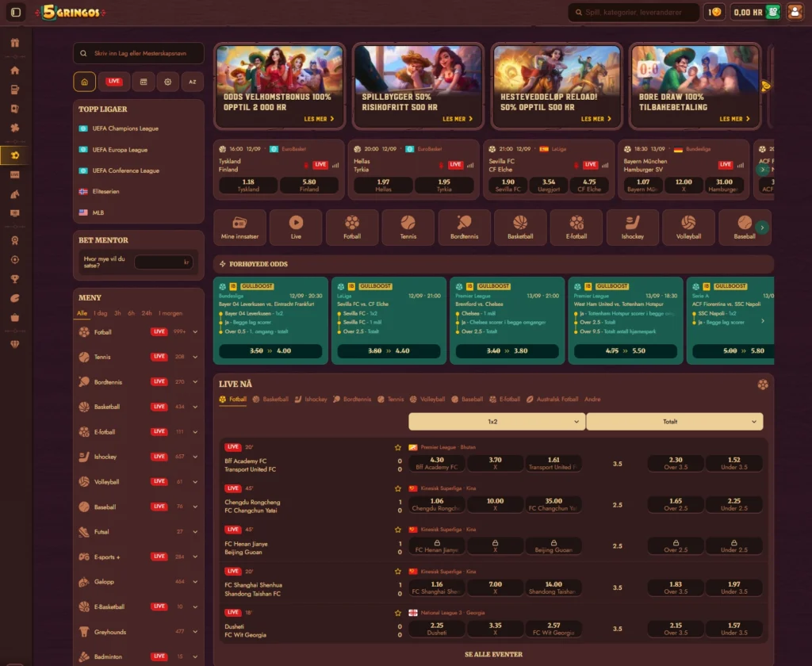Click the rosette badge icon in sidebar
This screenshot has width=812, height=666.
pos(15,240)
